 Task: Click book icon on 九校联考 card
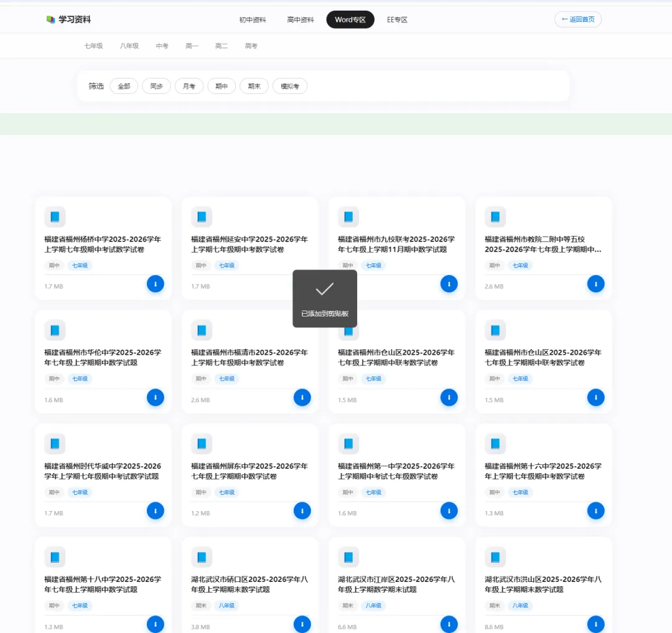pos(348,217)
